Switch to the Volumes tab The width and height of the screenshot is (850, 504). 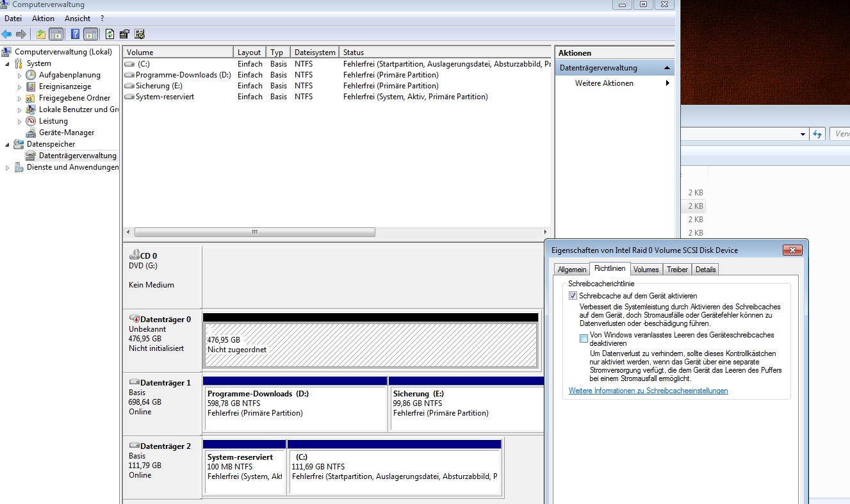tap(646, 270)
